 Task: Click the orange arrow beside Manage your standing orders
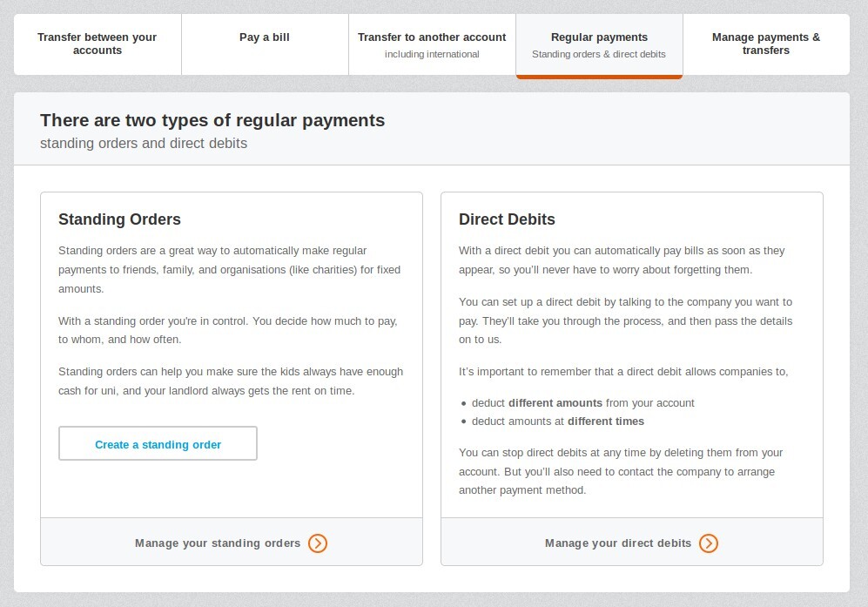pyautogui.click(x=318, y=543)
